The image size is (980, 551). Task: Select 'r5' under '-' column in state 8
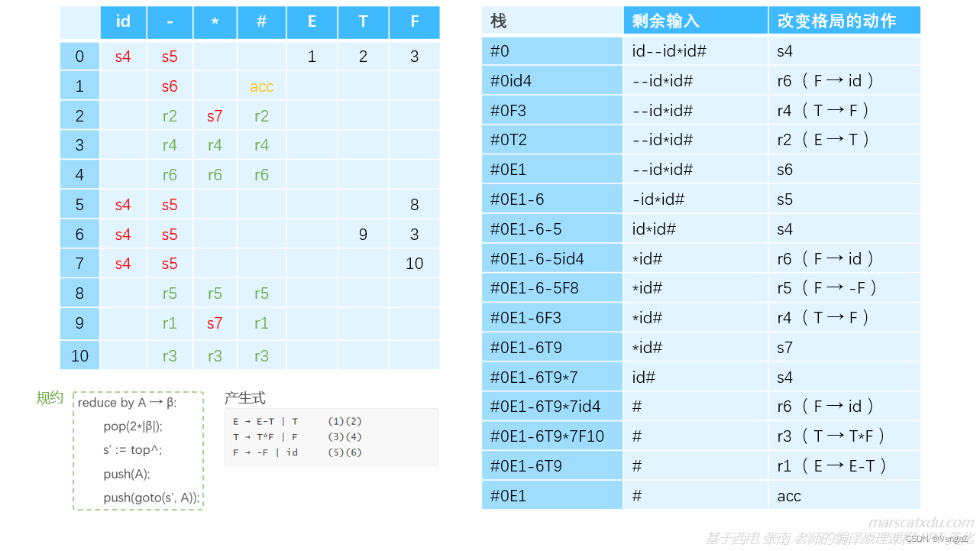(170, 293)
